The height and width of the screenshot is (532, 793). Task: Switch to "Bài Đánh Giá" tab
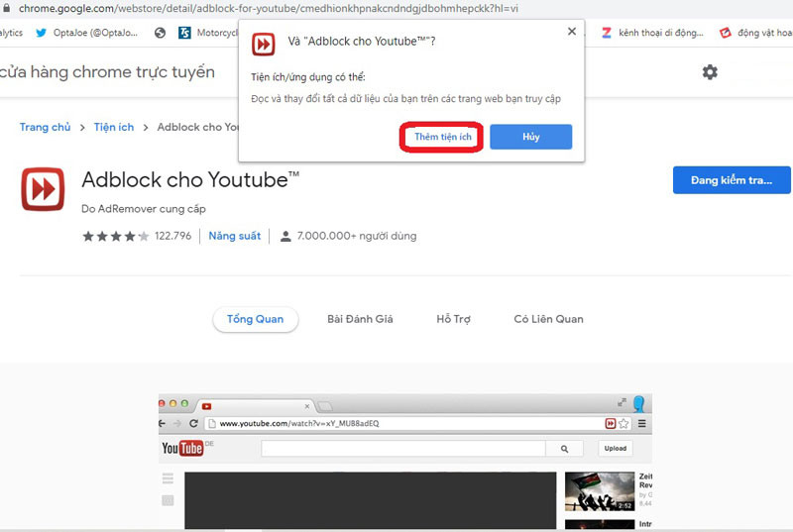pos(360,319)
